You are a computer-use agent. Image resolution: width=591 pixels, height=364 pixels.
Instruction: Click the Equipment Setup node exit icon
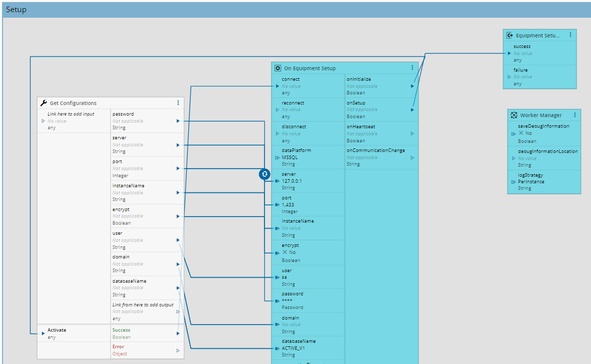coord(510,35)
